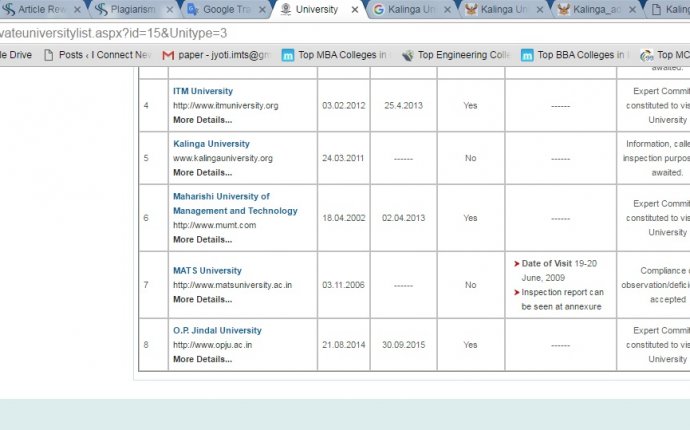Click the date 21.08.2014 cell
This screenshot has width=690, height=430.
[x=344, y=345]
